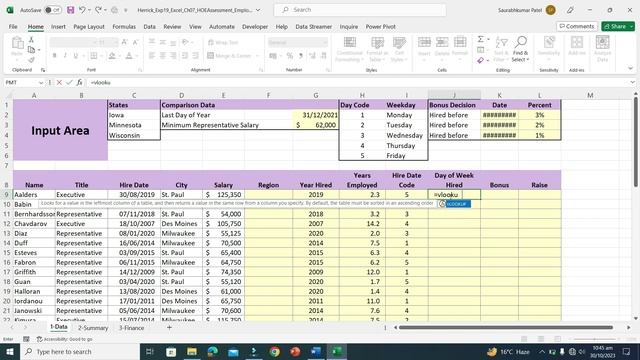Open Cell Styles gallery
640x360 pixels.
(x=399, y=49)
